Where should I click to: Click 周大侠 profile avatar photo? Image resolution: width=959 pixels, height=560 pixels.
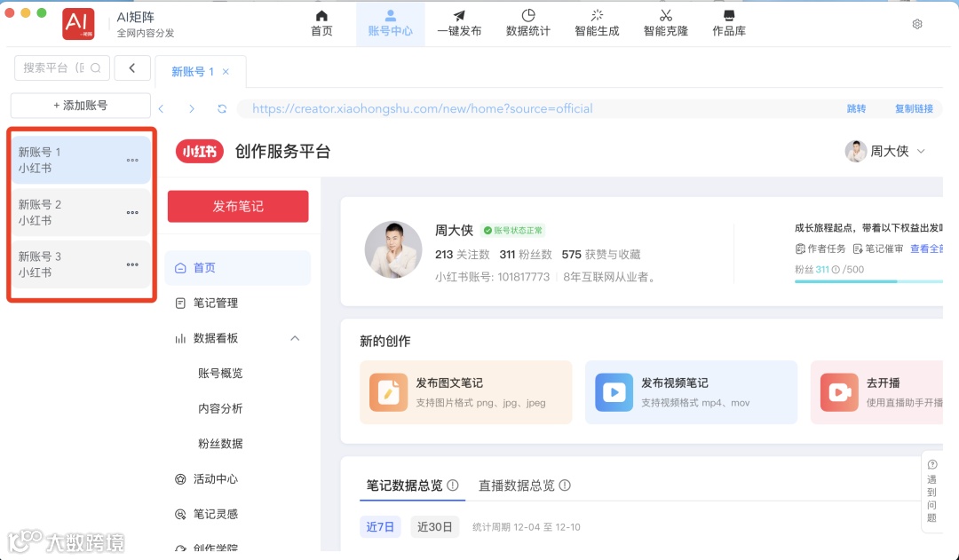[x=393, y=249]
